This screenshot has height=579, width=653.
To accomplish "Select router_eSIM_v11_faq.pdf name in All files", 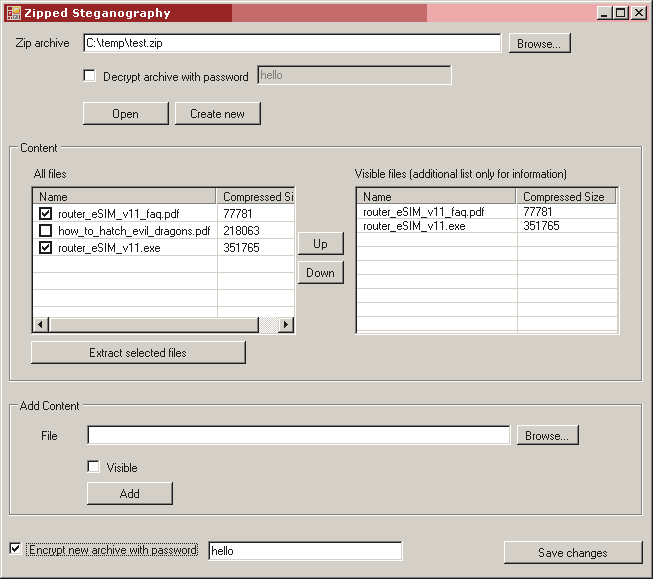I will pyautogui.click(x=119, y=214).
